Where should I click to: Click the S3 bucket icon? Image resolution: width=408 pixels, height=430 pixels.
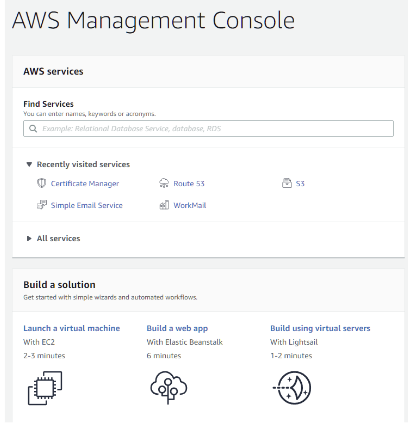(x=287, y=183)
